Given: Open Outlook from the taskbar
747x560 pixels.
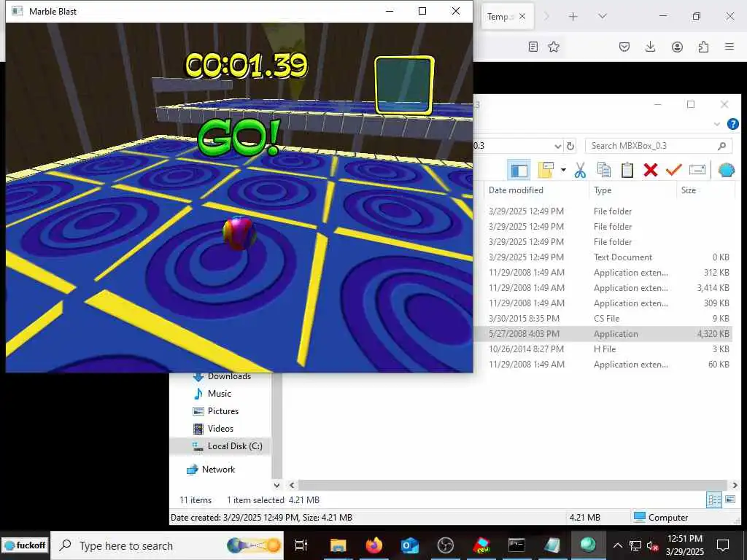Looking at the screenshot, I should 410,545.
